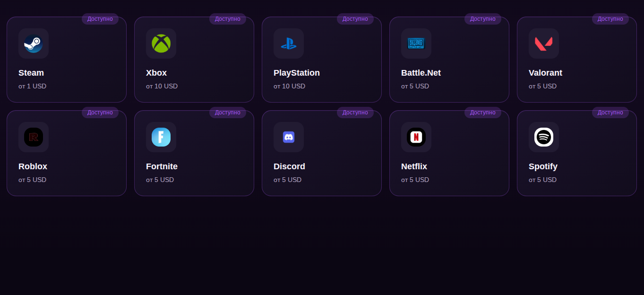This screenshot has width=644, height=295.
Task: Click the Roblox logo icon
Action: point(34,137)
